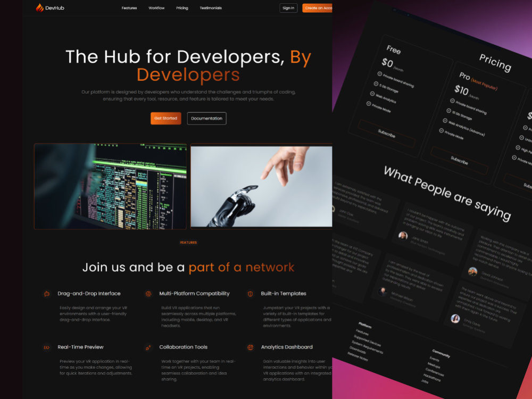The width and height of the screenshot is (532, 399).
Task: Click Emily Davis's testimonial avatar
Action: pos(455,318)
